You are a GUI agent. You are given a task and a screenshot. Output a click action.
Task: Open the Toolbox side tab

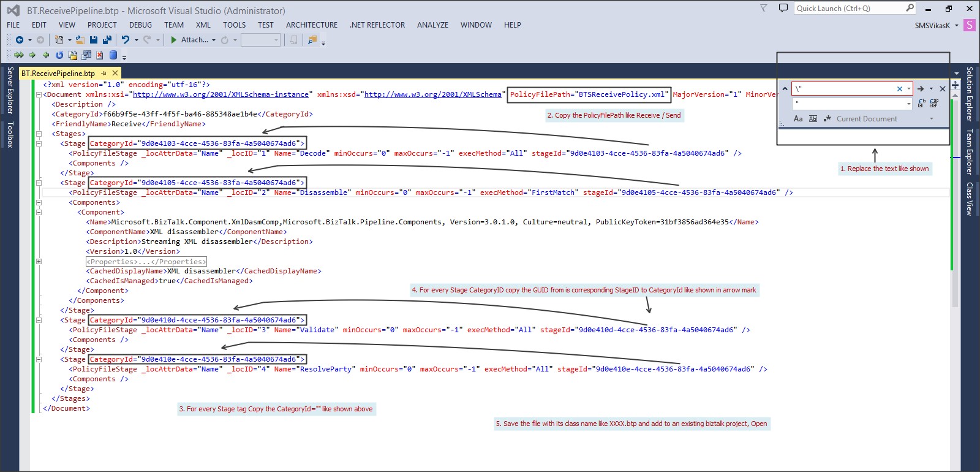click(10, 135)
